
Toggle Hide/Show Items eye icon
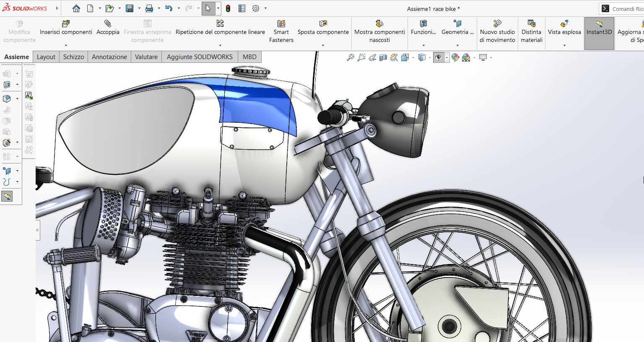coord(439,57)
